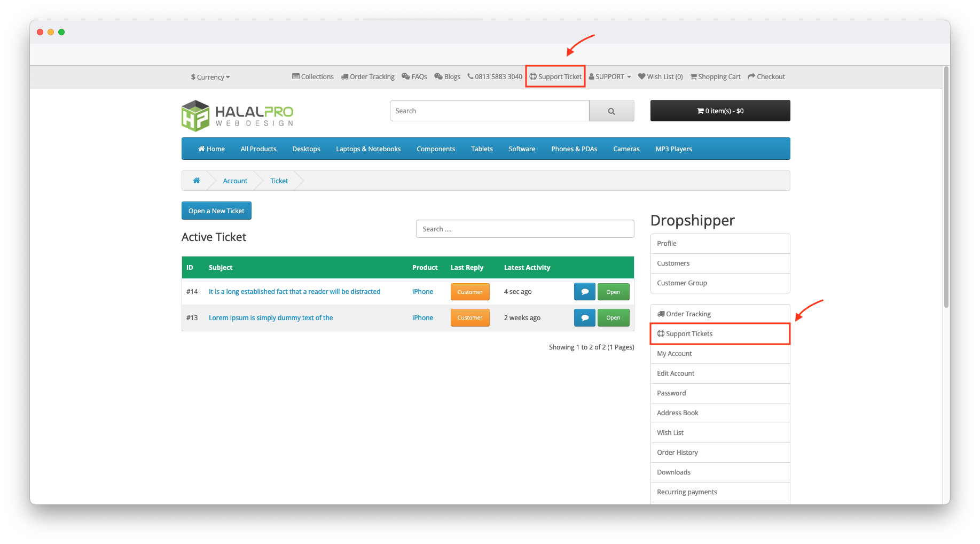Open reply chat icon for ticket #14
980x544 pixels.
(x=584, y=292)
